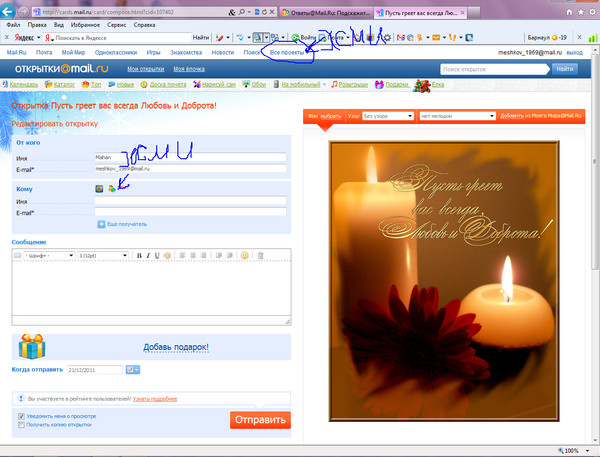This screenshot has width=600, height=457.
Task: Open the Справка menu
Action: coord(144,25)
